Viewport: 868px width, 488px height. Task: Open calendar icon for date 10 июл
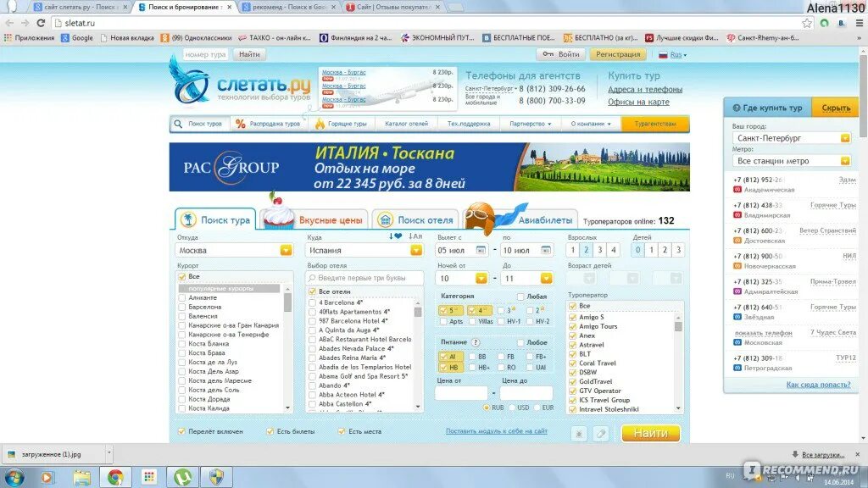545,250
